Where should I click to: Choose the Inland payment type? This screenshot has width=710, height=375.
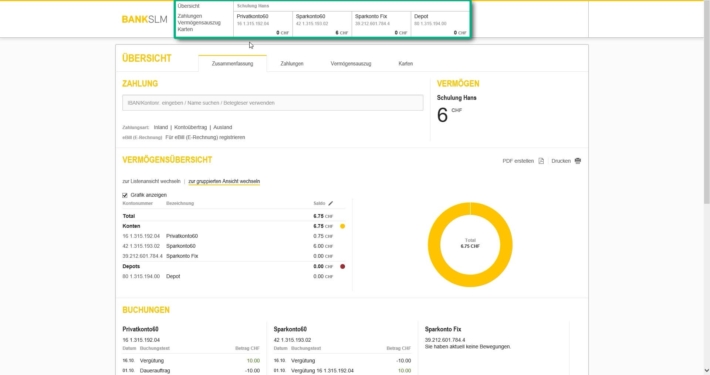pyautogui.click(x=161, y=127)
